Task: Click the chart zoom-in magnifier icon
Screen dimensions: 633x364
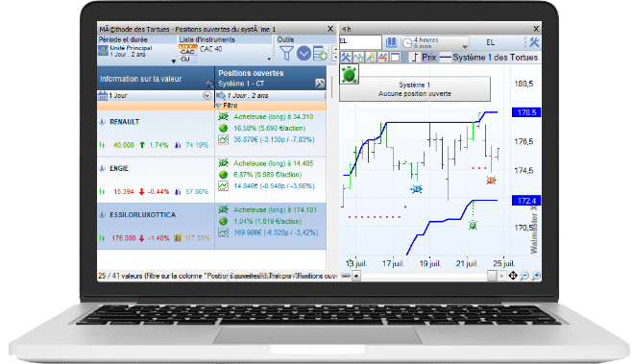Action: (536, 276)
